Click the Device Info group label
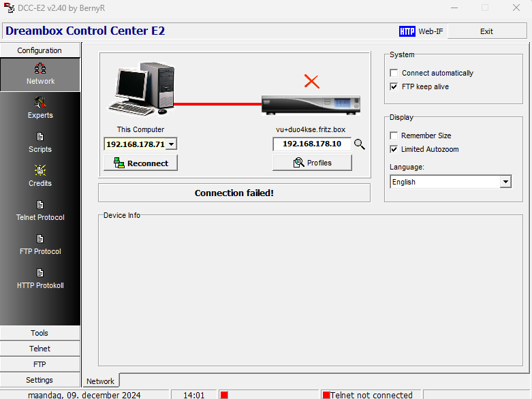 click(x=121, y=215)
